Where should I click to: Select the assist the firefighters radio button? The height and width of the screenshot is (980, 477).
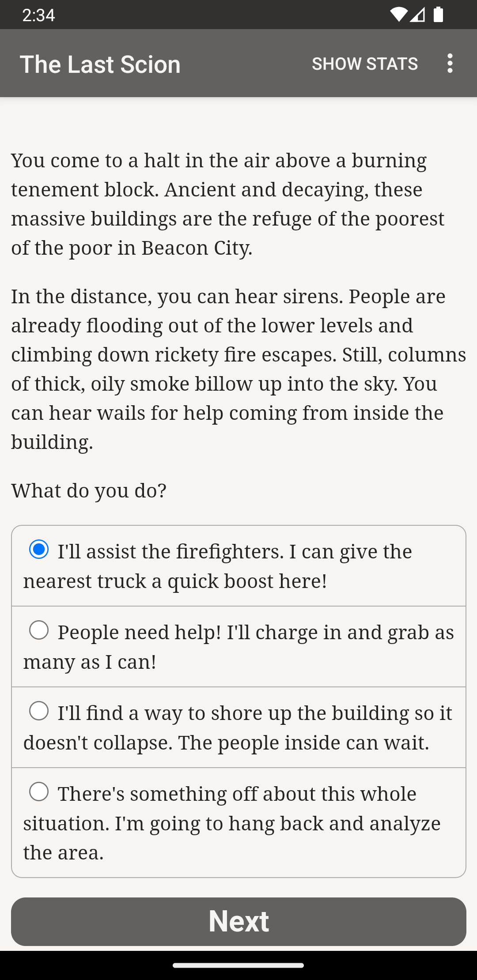(x=39, y=550)
